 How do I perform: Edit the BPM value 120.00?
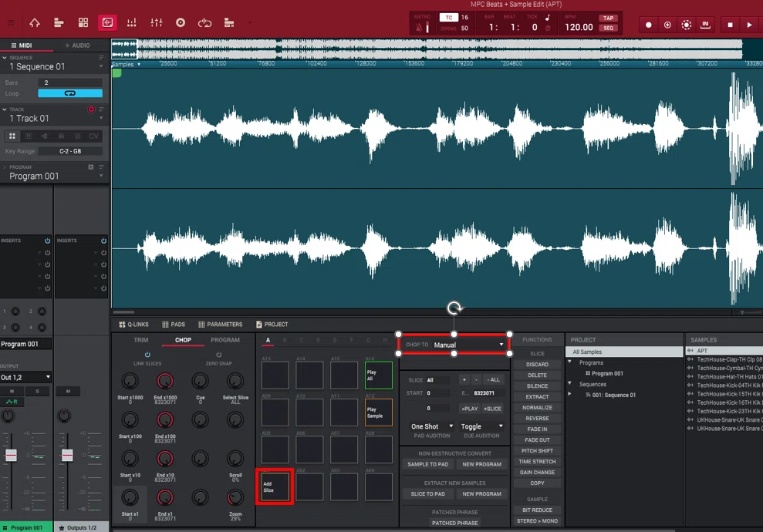pyautogui.click(x=579, y=27)
